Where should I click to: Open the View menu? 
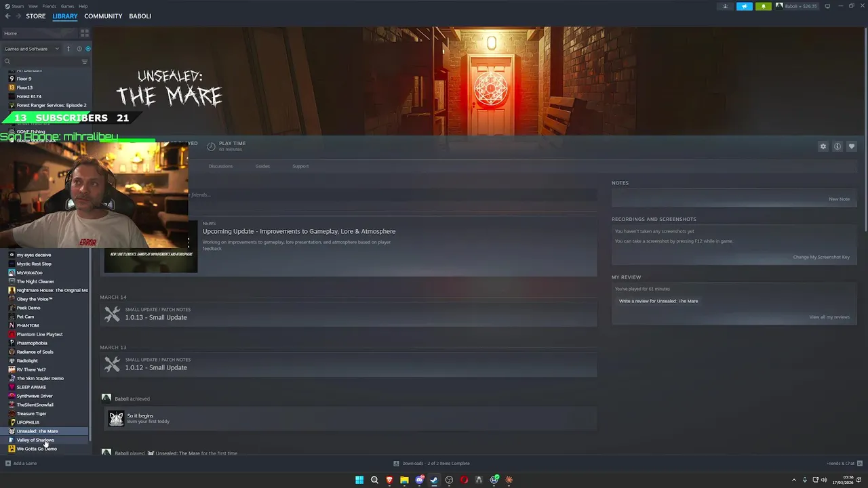33,6
